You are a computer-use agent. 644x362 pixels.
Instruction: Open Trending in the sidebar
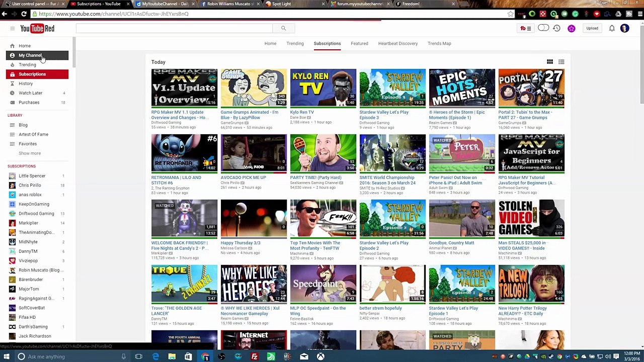[x=37, y=65]
